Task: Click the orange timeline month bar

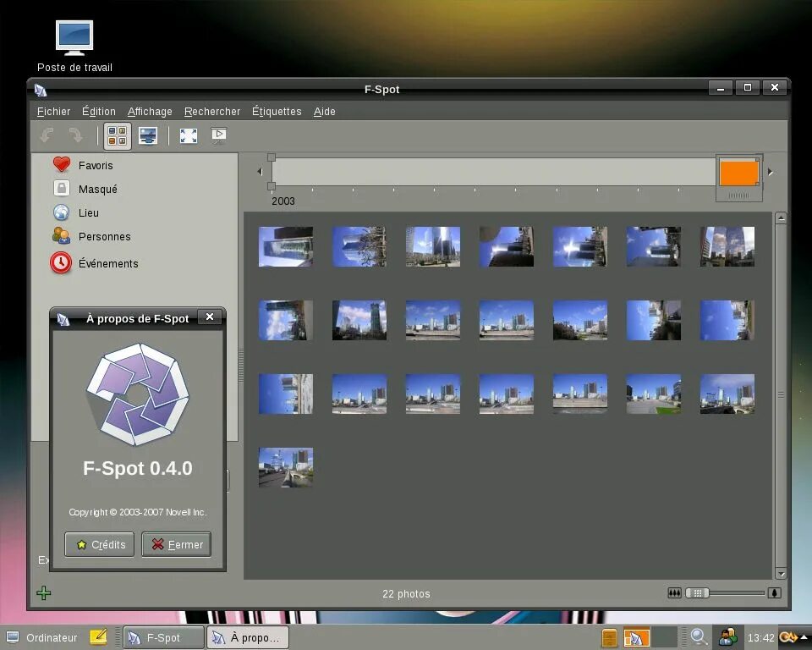Action: pyautogui.click(x=739, y=173)
